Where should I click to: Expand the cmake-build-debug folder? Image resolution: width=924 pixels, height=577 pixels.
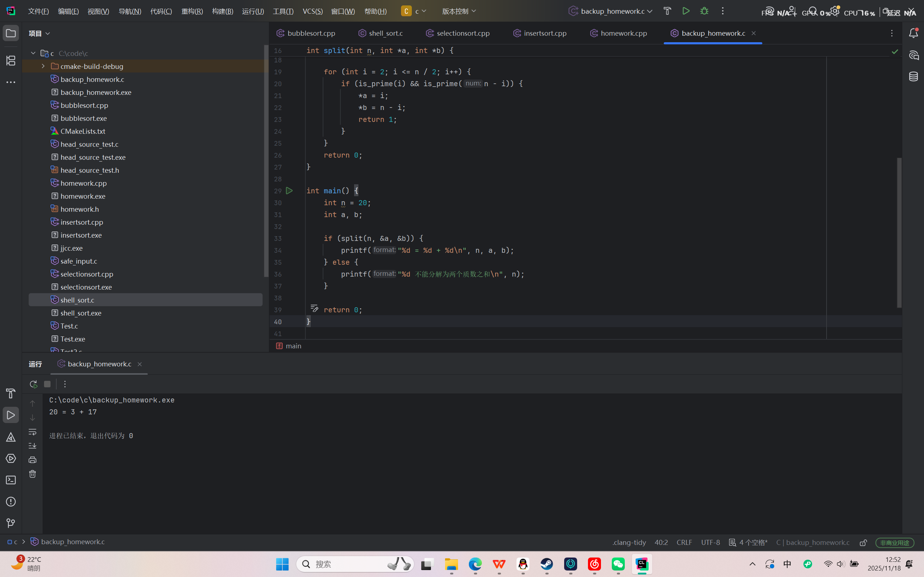coord(43,66)
